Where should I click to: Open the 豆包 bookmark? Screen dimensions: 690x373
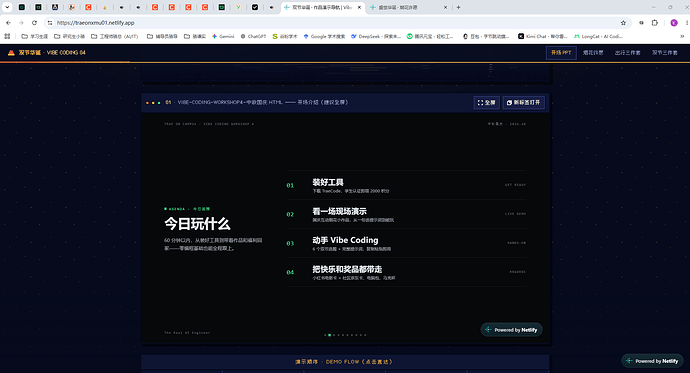pos(486,37)
